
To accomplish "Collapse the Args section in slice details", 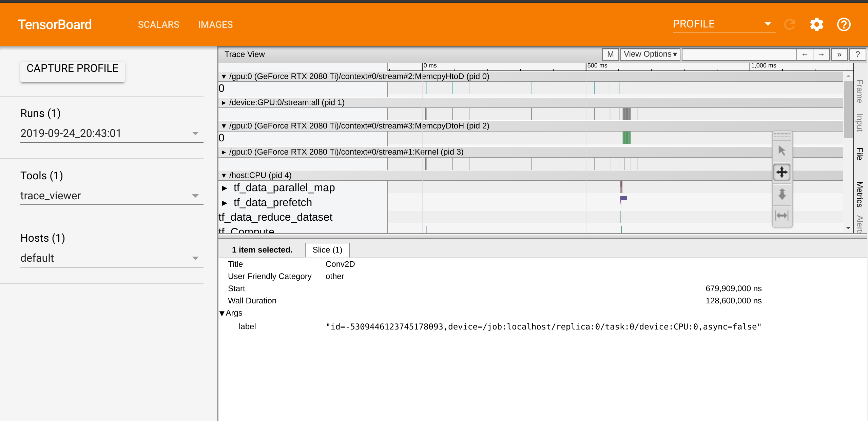I will [222, 313].
